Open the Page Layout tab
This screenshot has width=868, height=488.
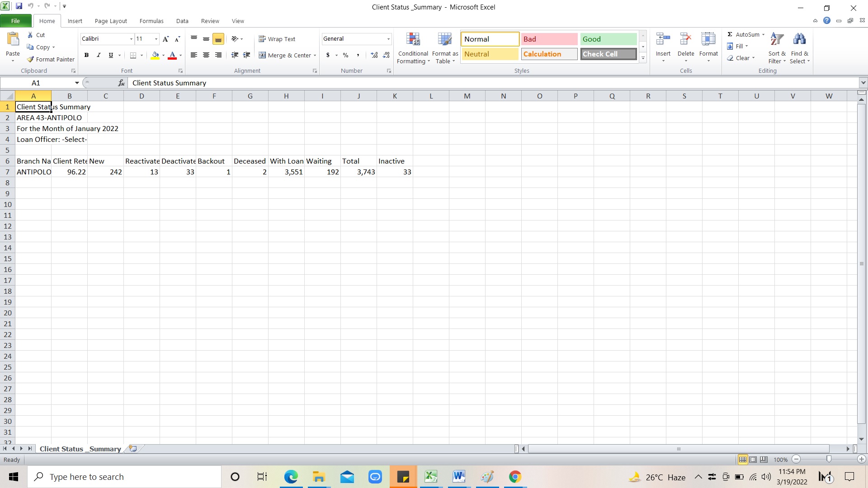pos(111,21)
